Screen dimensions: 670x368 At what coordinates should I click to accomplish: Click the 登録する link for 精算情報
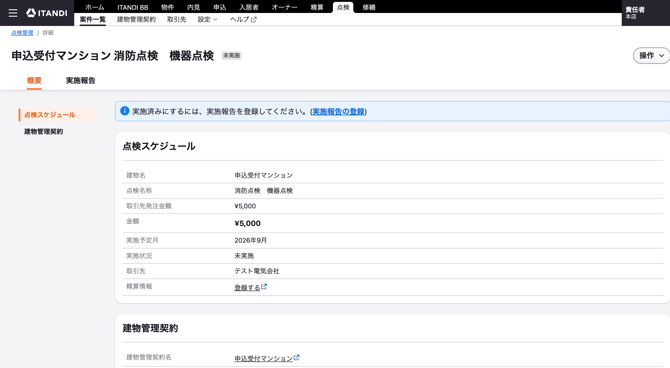[x=247, y=287]
